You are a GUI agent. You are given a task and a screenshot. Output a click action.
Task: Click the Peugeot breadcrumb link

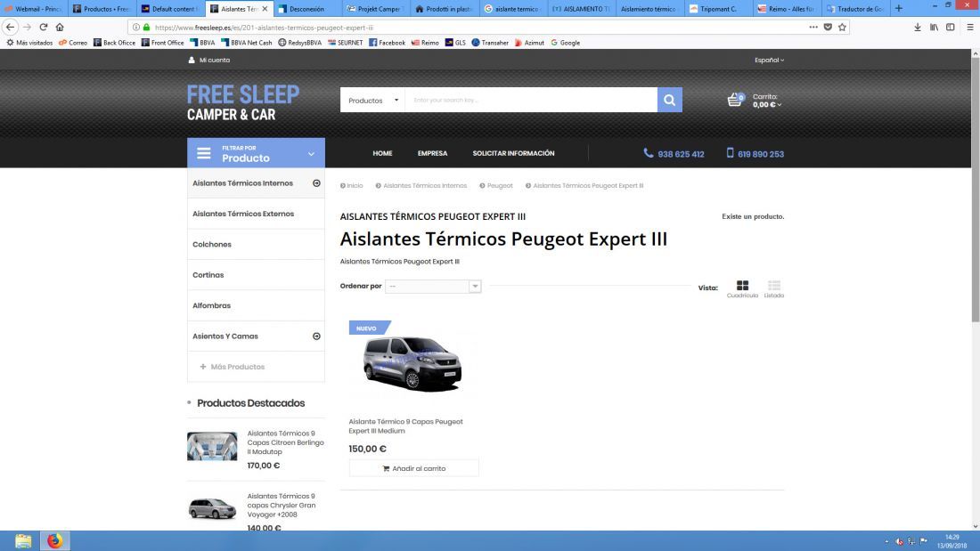pos(500,185)
